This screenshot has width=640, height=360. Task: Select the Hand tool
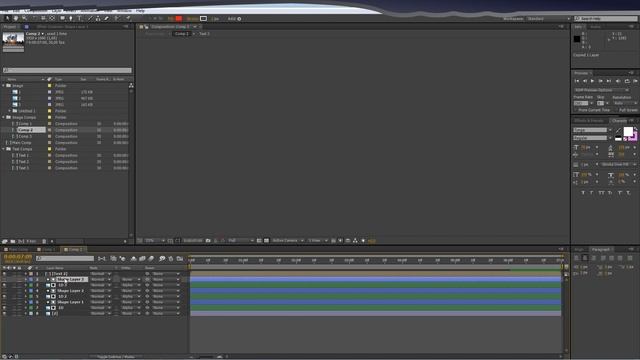pyautogui.click(x=16, y=18)
